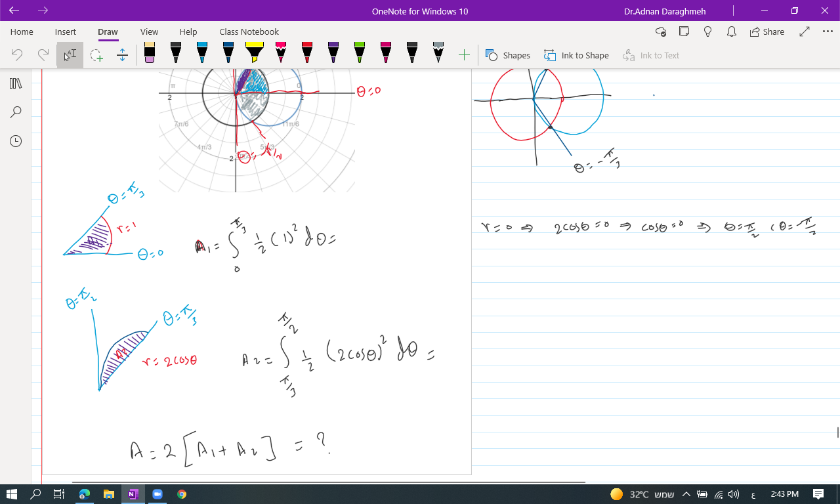
Task: Undo the last ink stroke
Action: [17, 55]
